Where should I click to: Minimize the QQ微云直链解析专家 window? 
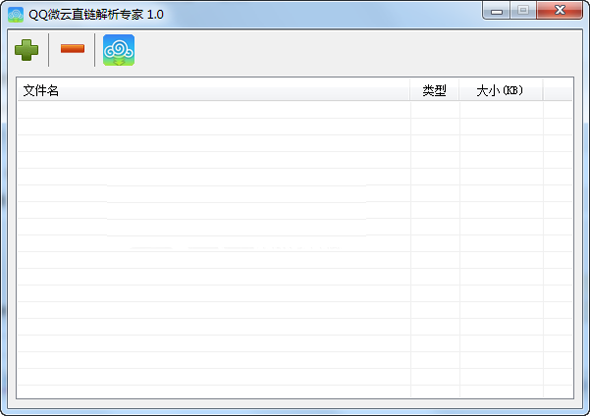(497, 11)
